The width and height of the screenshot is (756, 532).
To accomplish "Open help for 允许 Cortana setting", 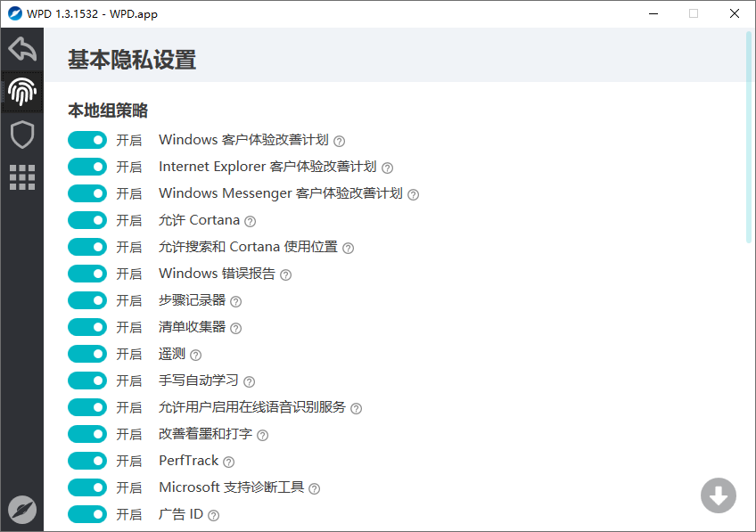I will (249, 220).
